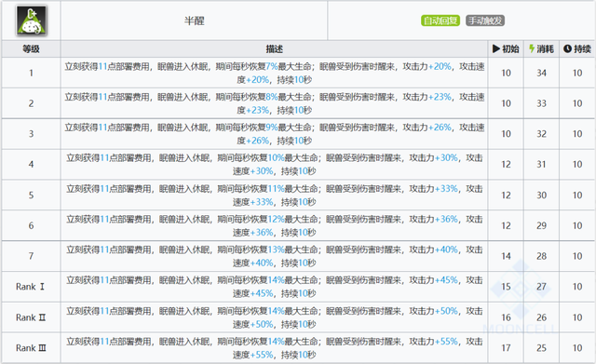596x364 pixels.
Task: Click the 描述 column header
Action: click(x=274, y=48)
